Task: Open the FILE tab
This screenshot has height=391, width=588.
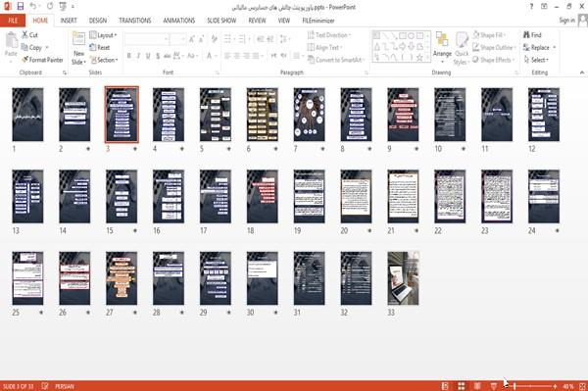Action: (x=13, y=21)
